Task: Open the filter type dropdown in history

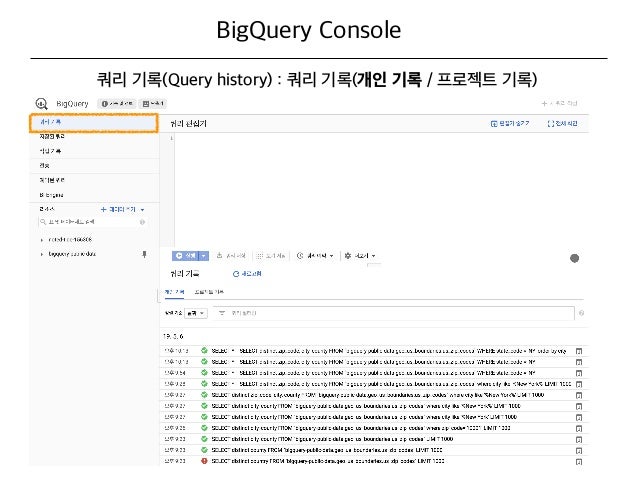Action: coord(196,313)
